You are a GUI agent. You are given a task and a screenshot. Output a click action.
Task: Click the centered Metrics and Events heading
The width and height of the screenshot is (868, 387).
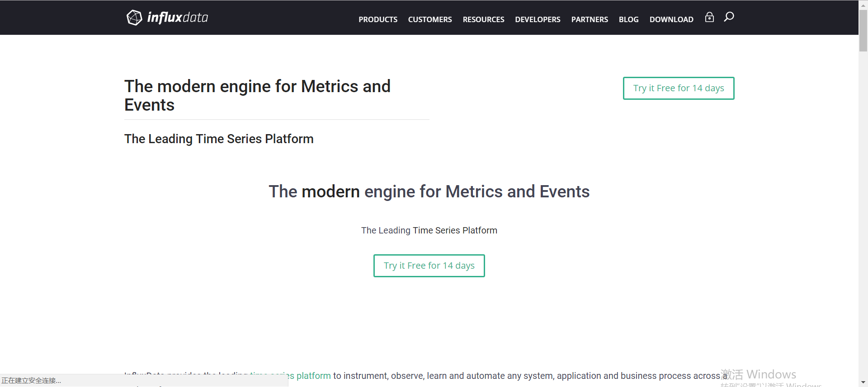[x=429, y=191]
